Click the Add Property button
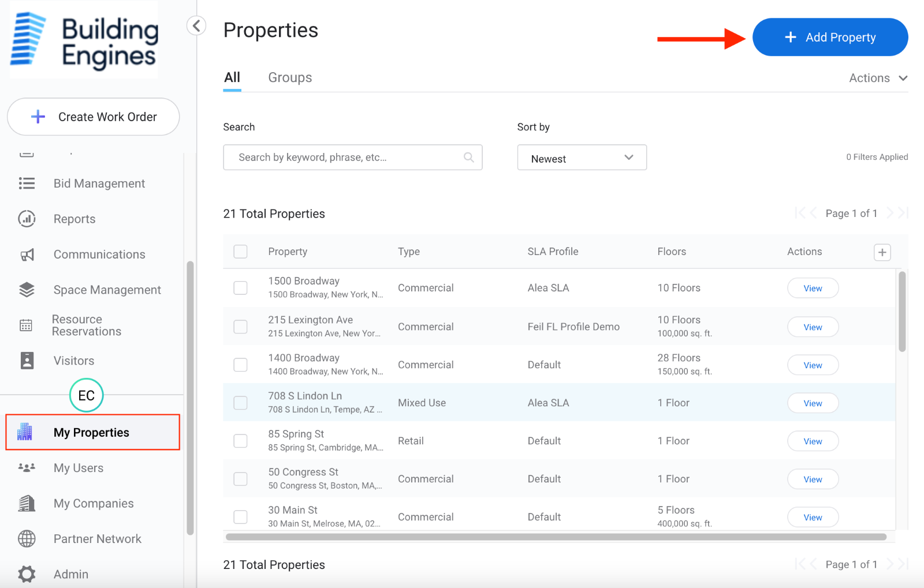Viewport: 924px width, 588px height. 830,38
